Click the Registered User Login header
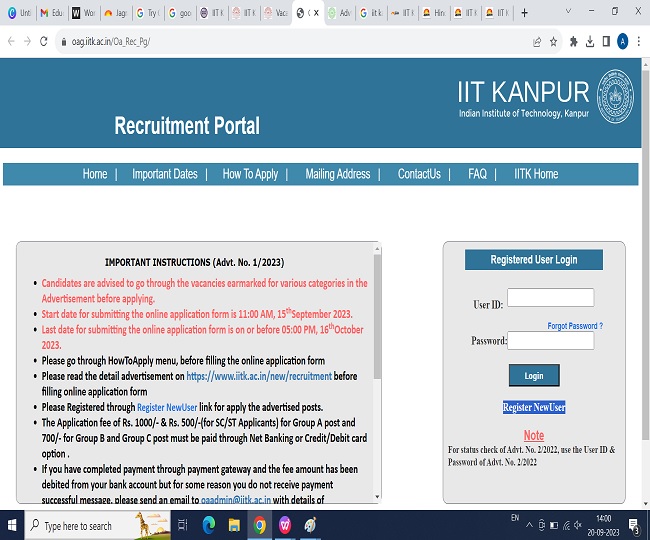The width and height of the screenshot is (650, 540). pos(534,259)
